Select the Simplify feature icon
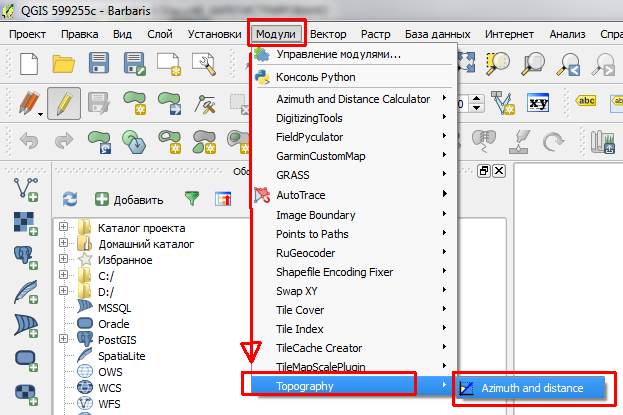This screenshot has width=623, height=415. [x=134, y=142]
